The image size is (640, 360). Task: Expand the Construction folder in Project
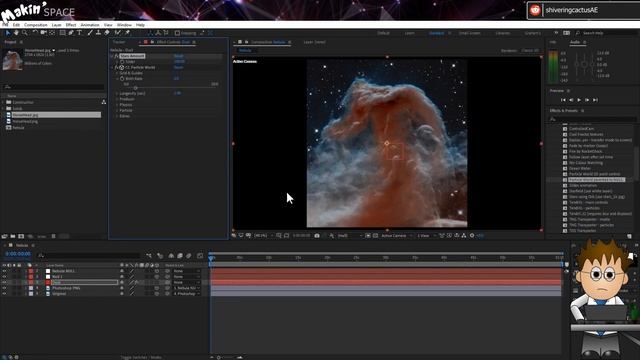[x=3, y=102]
